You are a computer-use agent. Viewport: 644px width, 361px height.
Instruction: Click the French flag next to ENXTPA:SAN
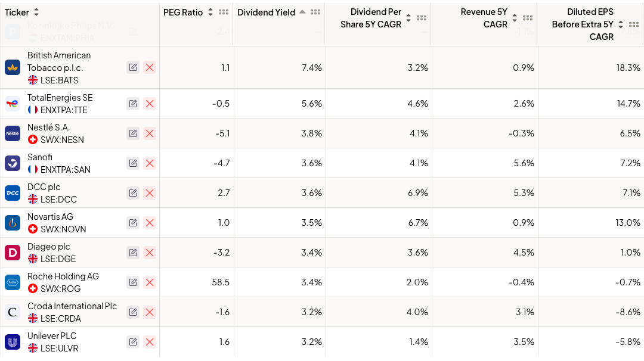pyautogui.click(x=33, y=169)
